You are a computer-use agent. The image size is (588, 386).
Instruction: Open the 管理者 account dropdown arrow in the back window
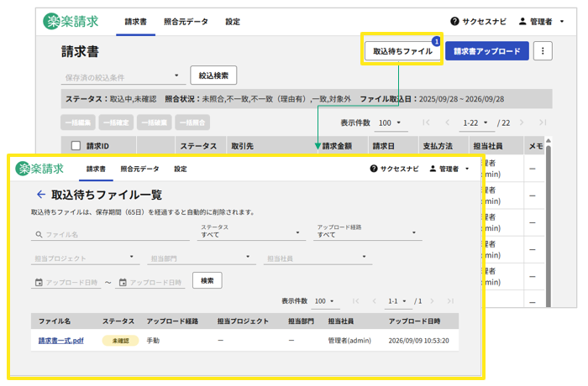click(x=562, y=21)
